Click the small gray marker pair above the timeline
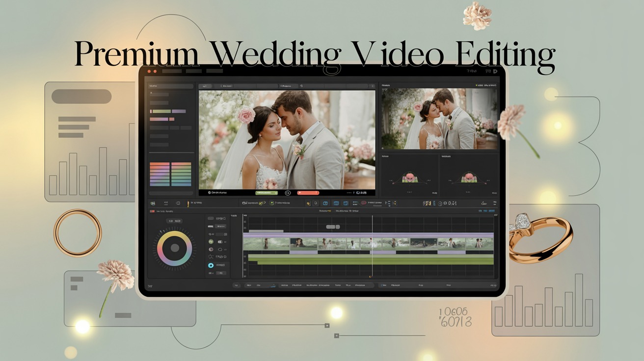 (x=333, y=227)
